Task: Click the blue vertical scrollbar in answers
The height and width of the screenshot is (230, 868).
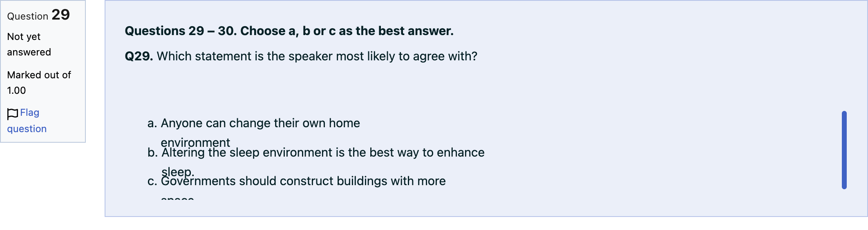Action: pyautogui.click(x=844, y=150)
